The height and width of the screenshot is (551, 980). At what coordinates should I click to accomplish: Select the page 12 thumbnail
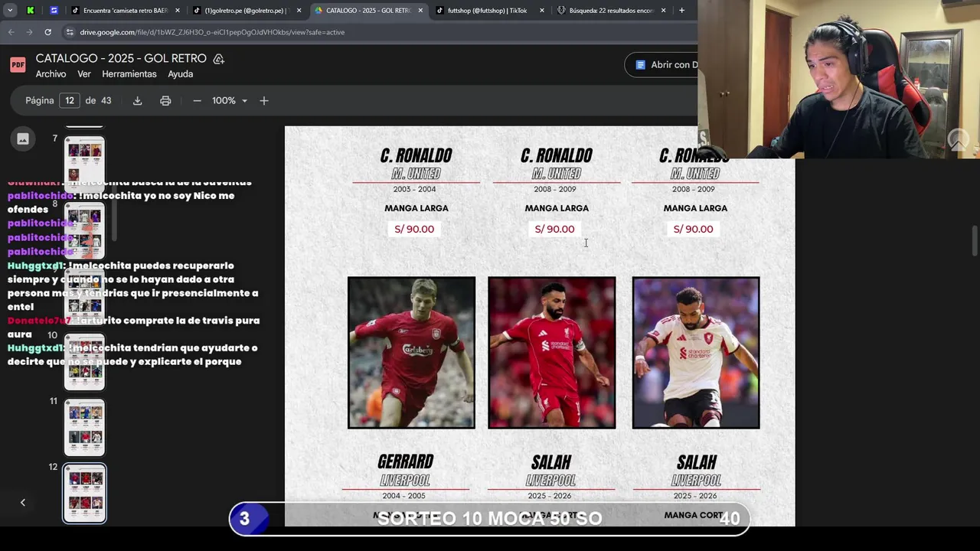[84, 493]
